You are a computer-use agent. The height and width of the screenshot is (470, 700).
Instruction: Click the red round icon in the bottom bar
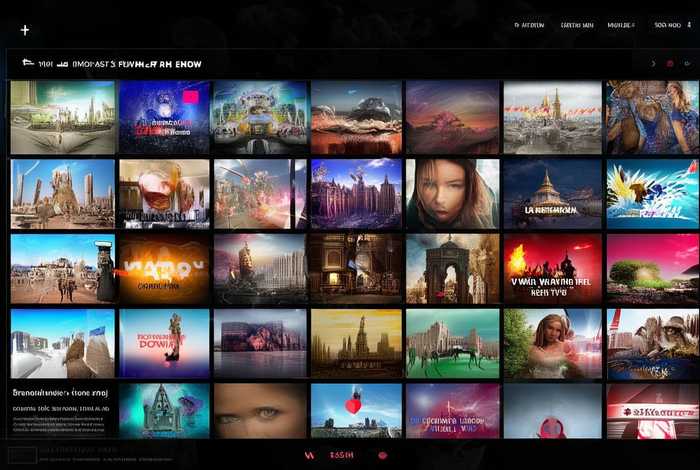click(382, 455)
